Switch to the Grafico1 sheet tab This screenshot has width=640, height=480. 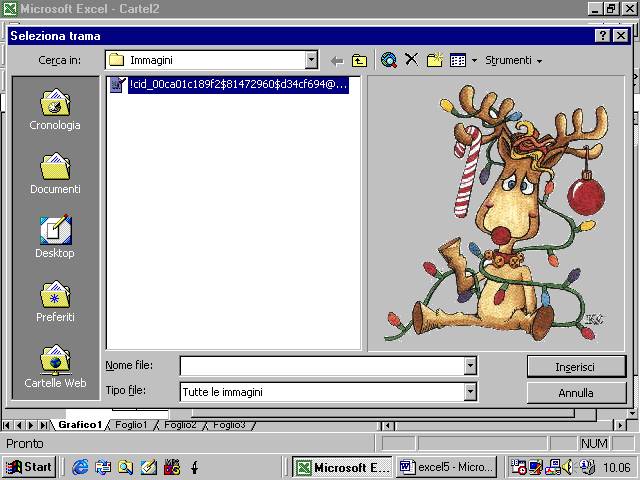[x=80, y=425]
